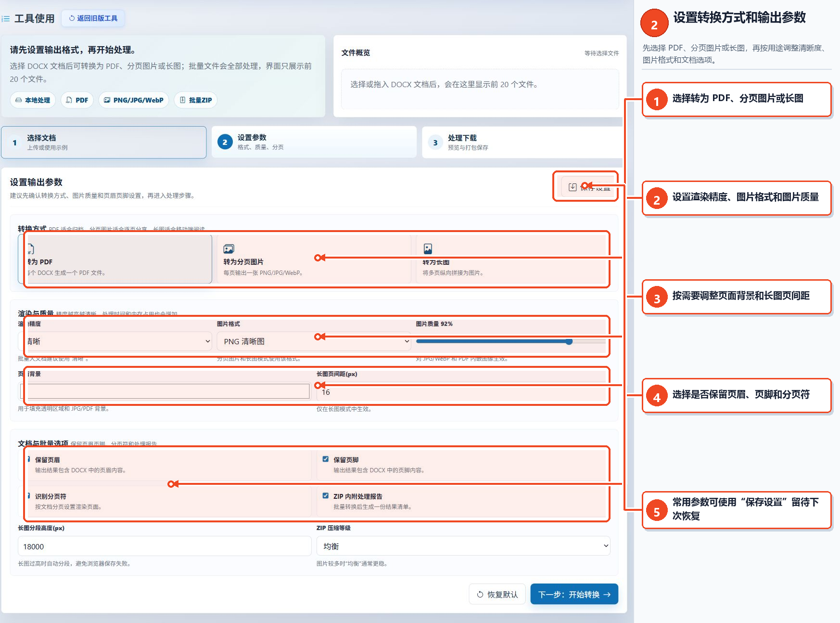Open the 页面背景 color picker

165,391
